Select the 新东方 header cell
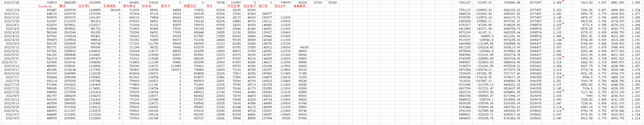Screen dimensions: 644x125 click(172, 6)
